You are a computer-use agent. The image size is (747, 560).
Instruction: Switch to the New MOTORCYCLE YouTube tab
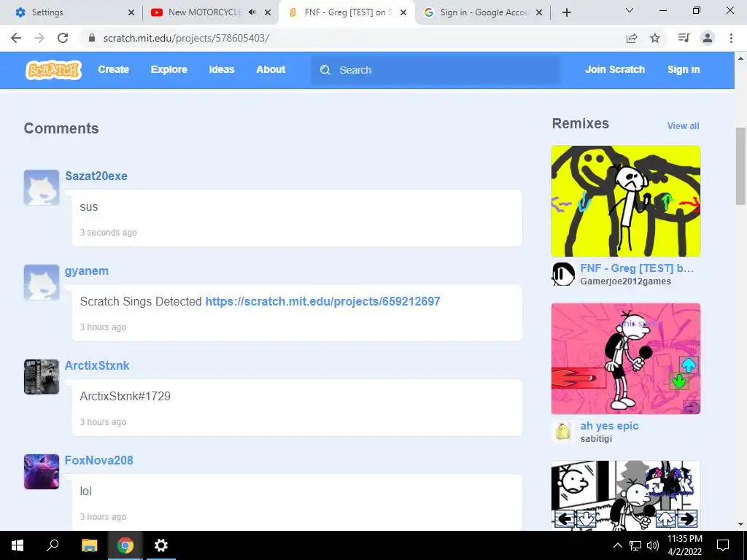[x=209, y=12]
